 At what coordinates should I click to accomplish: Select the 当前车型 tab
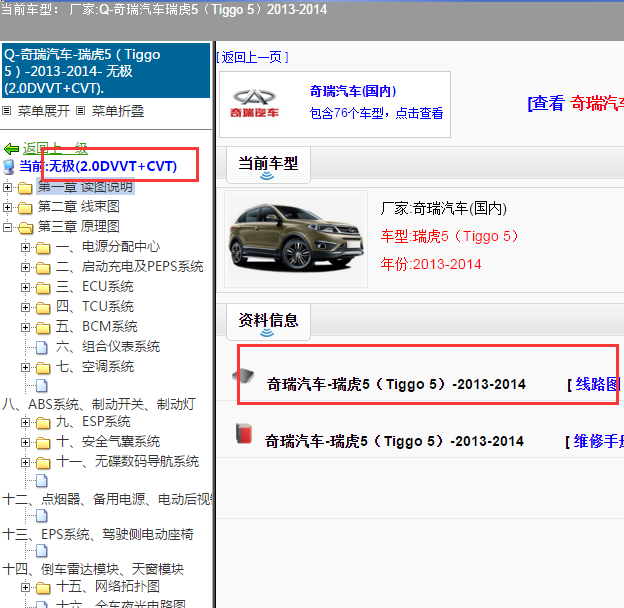[268, 165]
